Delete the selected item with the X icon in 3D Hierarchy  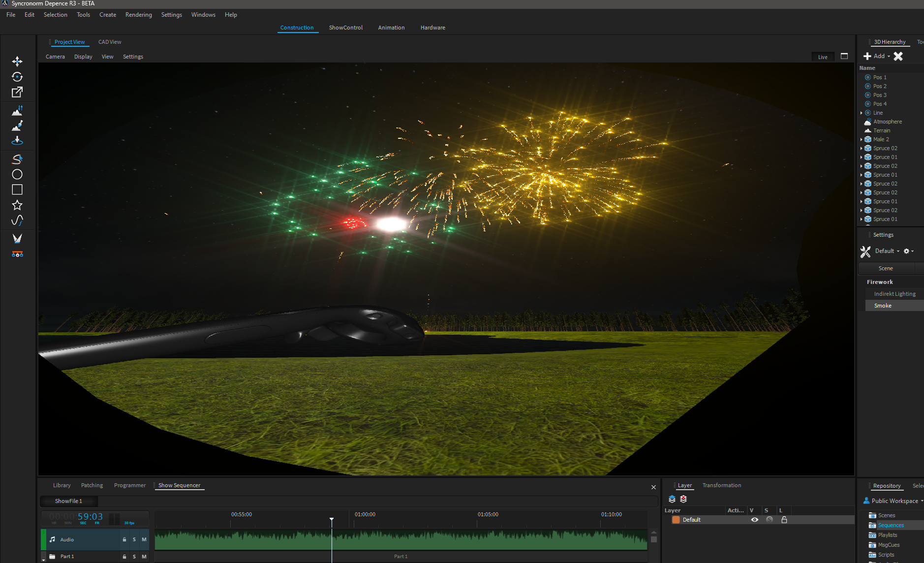(898, 56)
